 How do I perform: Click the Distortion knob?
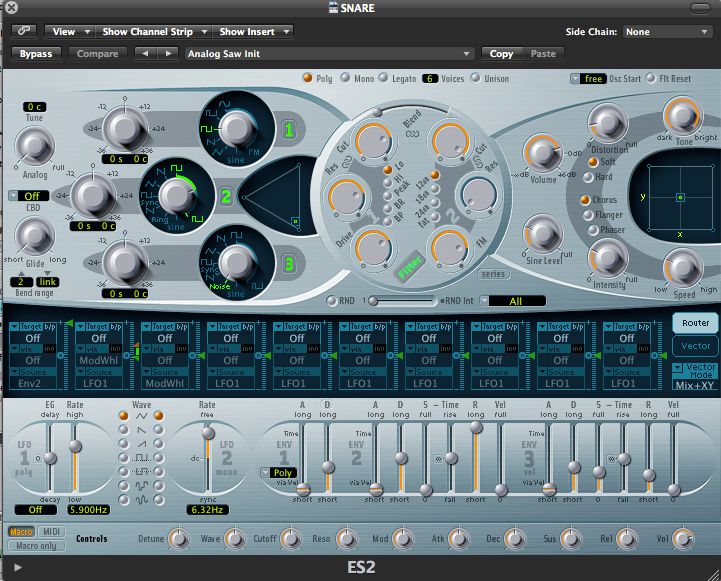click(607, 123)
